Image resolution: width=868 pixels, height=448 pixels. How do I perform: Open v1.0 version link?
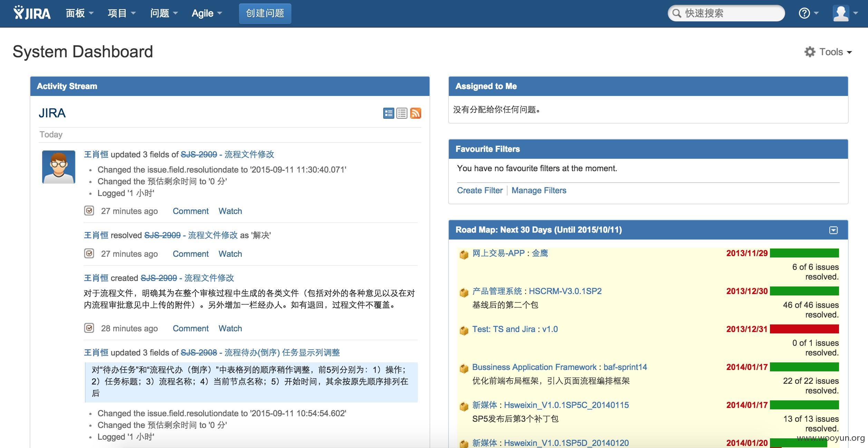coord(550,329)
